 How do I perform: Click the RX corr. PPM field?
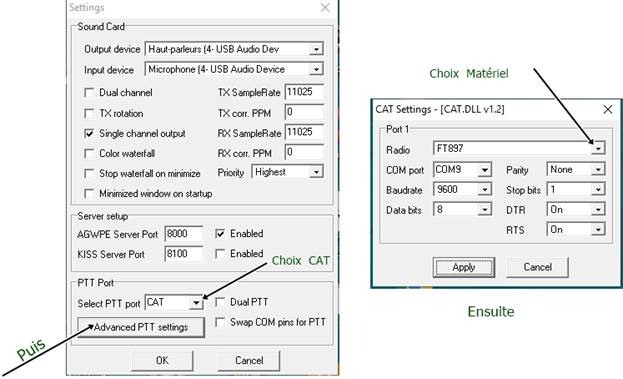[x=304, y=152]
